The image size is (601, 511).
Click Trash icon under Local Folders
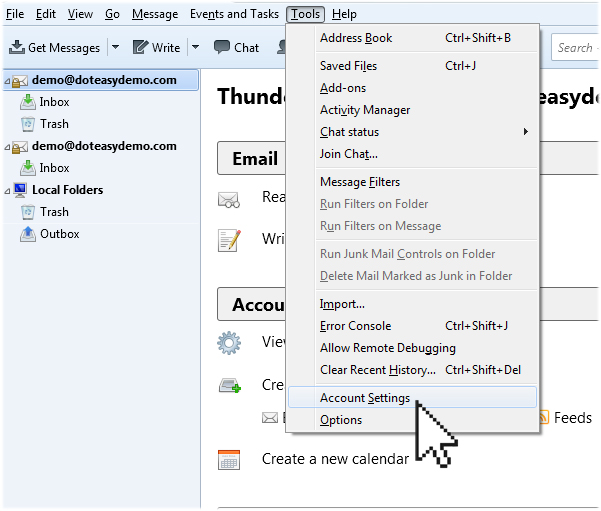28,212
